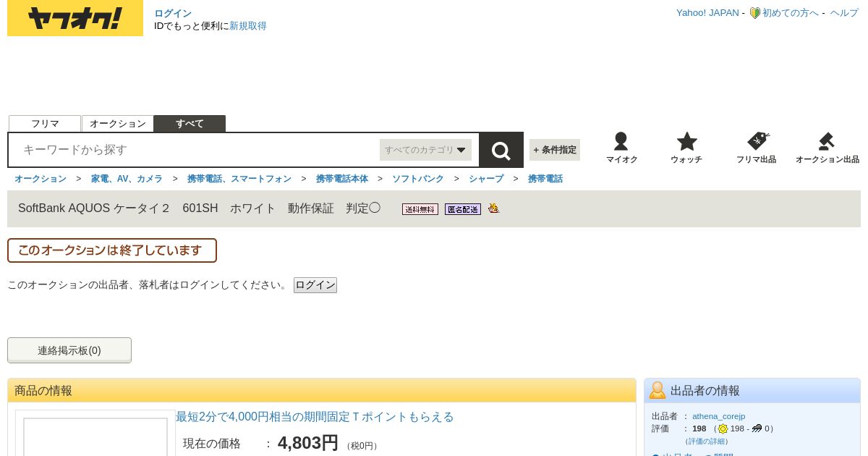Focus the キーワードから探す search field

tap(195, 150)
